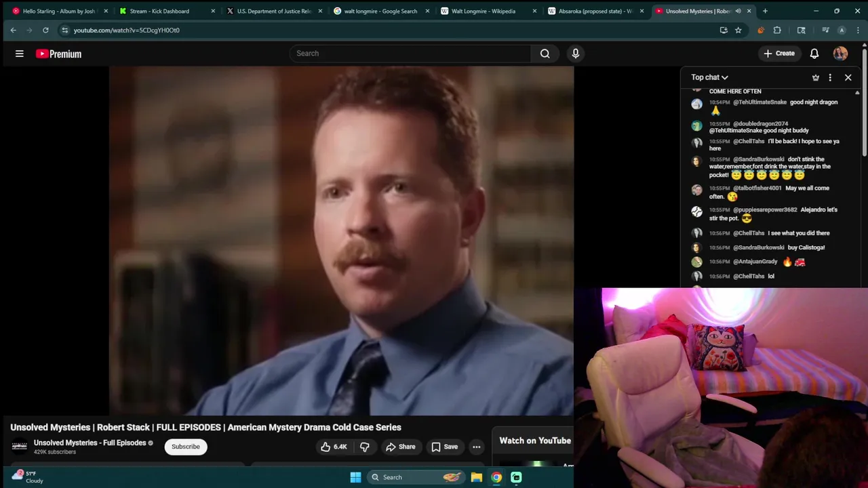Expand the Top chat dropdown

(709, 77)
